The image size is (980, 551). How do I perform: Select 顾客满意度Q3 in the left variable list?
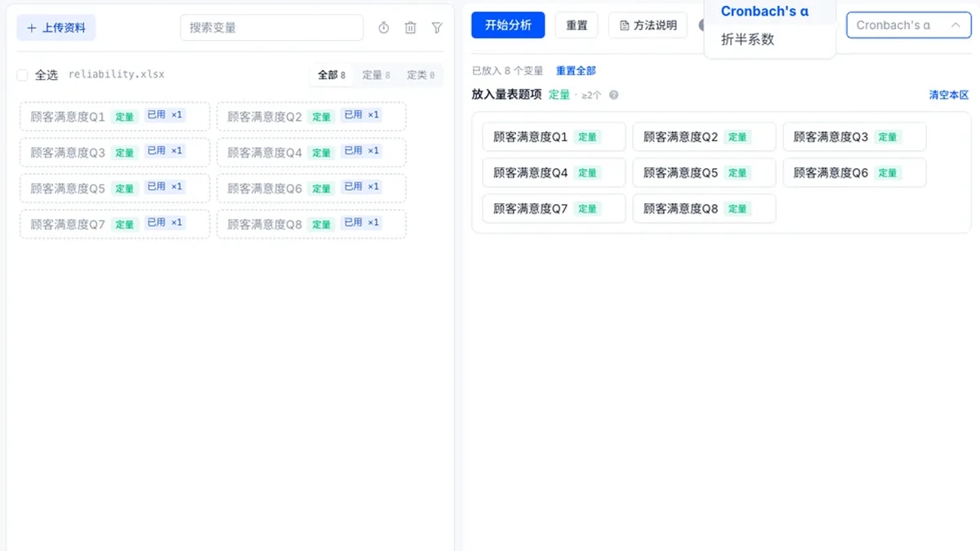coord(114,152)
